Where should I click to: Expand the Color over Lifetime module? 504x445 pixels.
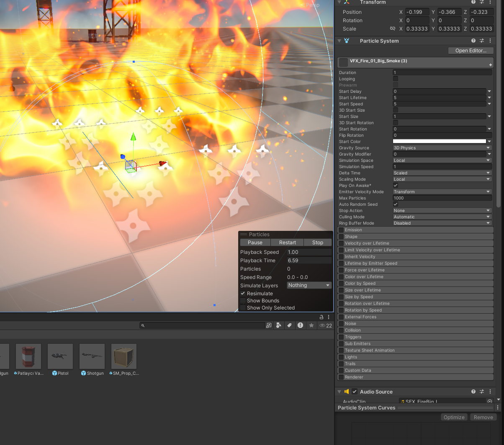tap(364, 277)
